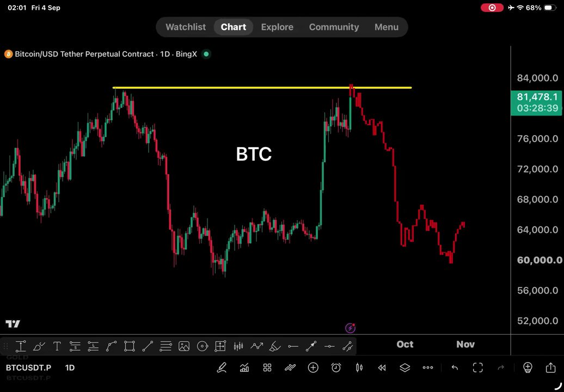Select the text annotation tool

tap(57, 346)
